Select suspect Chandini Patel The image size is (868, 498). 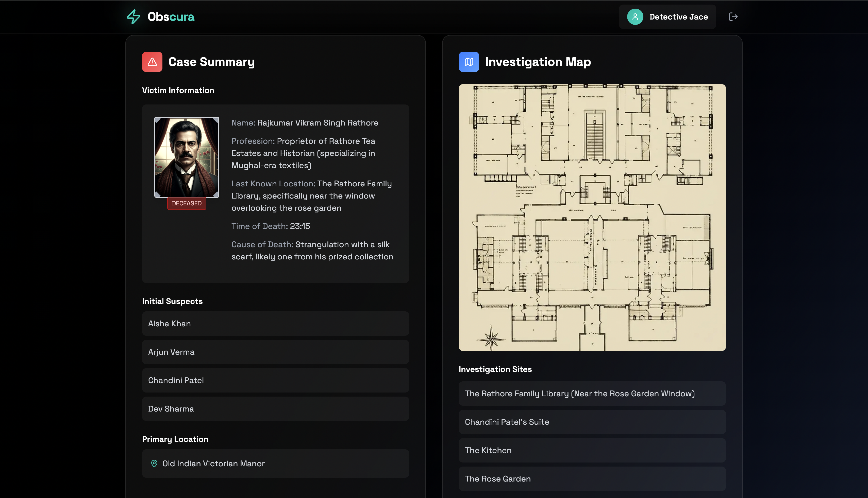point(275,380)
